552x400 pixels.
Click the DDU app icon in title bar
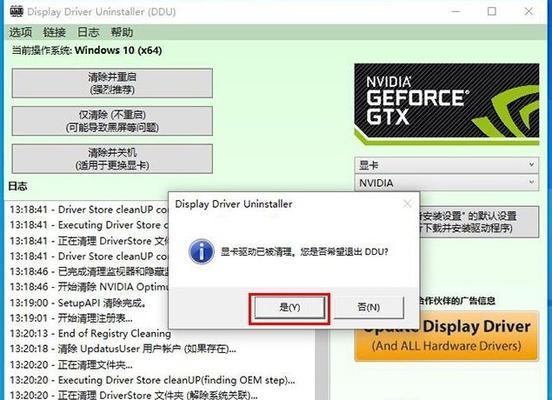pos(16,11)
